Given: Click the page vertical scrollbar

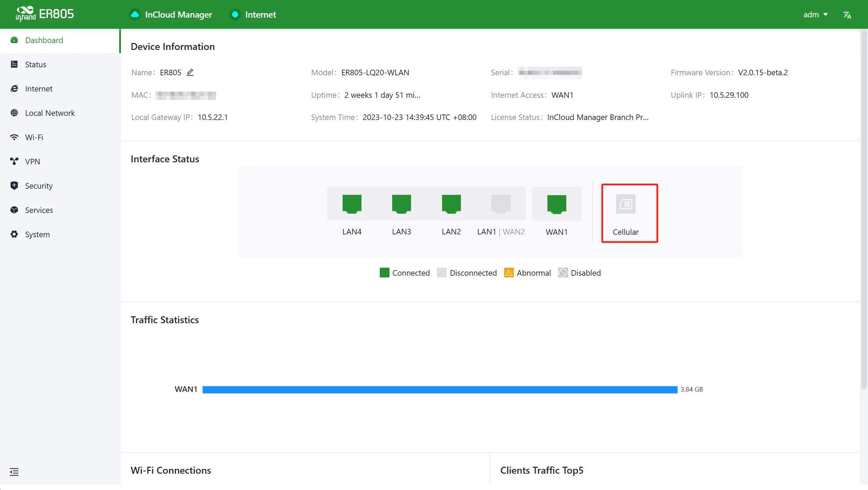Looking at the screenshot, I should pyautogui.click(x=864, y=210).
